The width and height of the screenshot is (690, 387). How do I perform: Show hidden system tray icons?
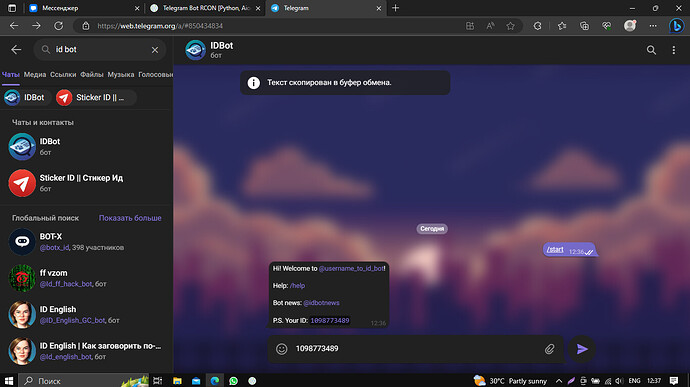point(559,381)
